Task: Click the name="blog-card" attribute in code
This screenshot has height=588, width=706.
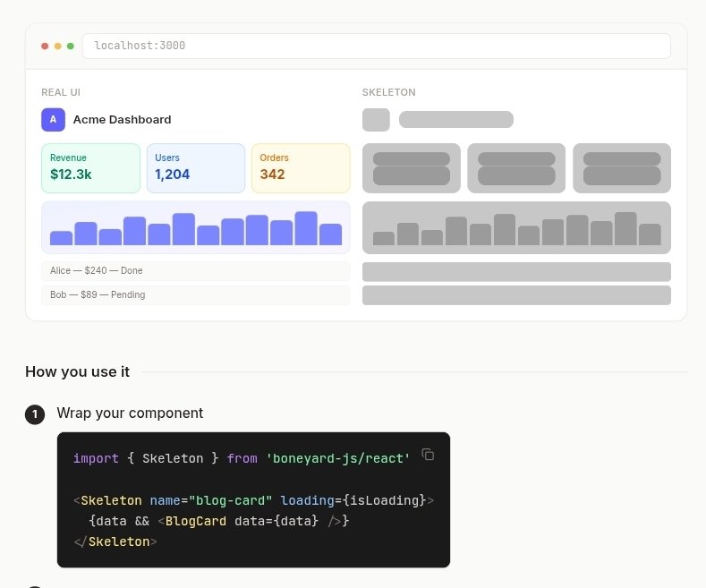Action: click(211, 500)
